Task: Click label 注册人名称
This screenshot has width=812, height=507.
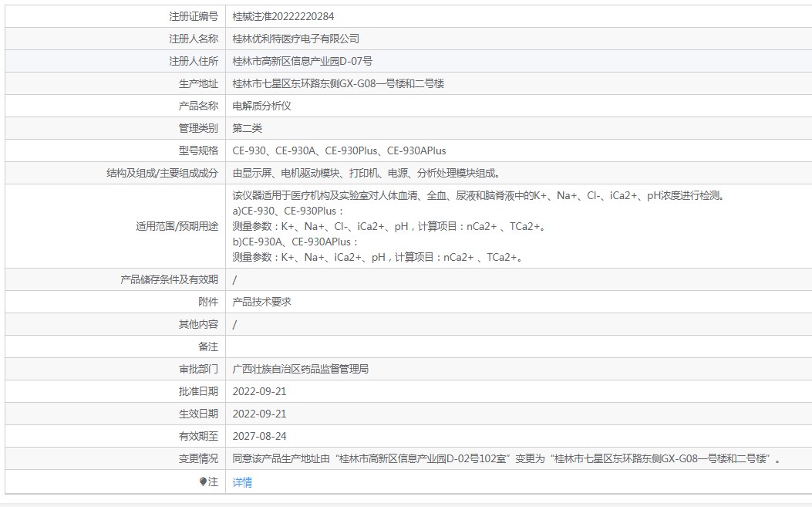Action: tap(194, 39)
